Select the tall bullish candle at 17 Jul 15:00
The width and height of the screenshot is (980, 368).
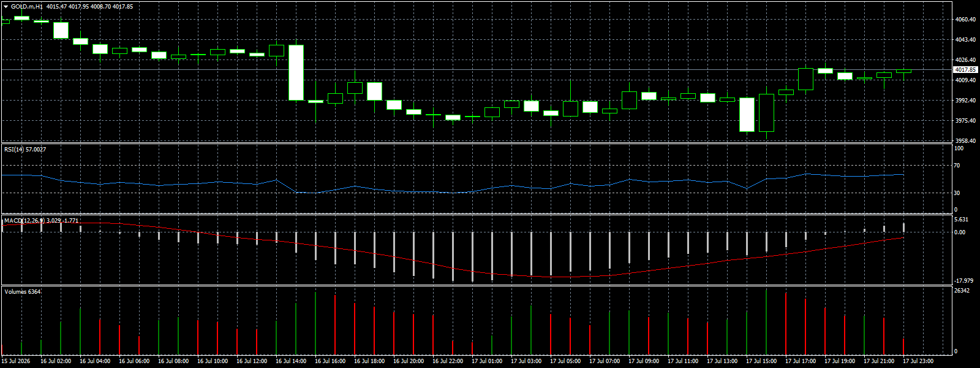pos(766,113)
